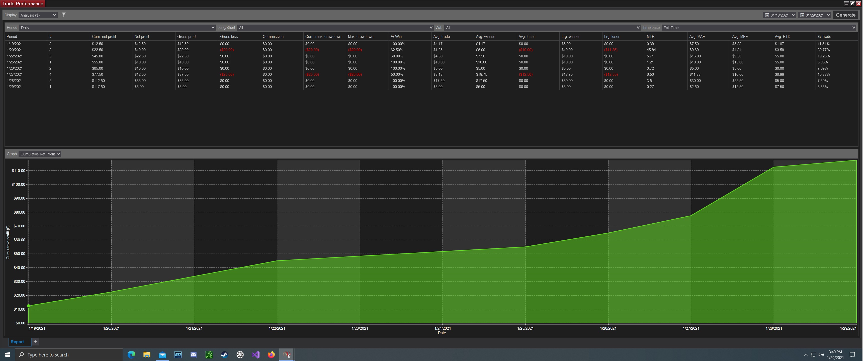The image size is (868, 361).
Task: Click the MTR column header
Action: click(650, 36)
